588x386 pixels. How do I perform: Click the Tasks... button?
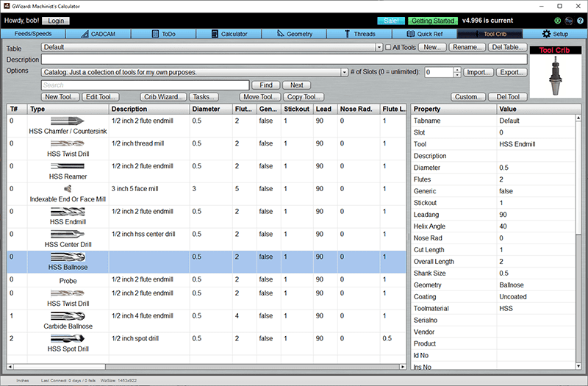coord(204,97)
